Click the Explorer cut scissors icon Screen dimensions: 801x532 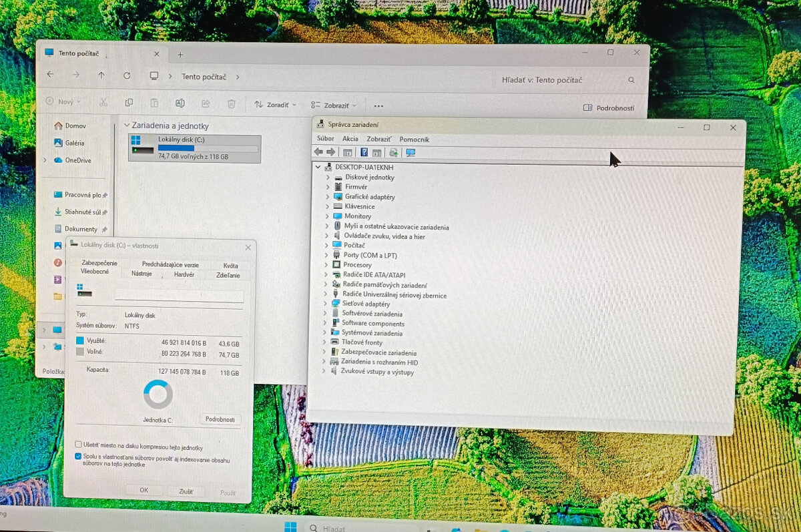[x=103, y=103]
